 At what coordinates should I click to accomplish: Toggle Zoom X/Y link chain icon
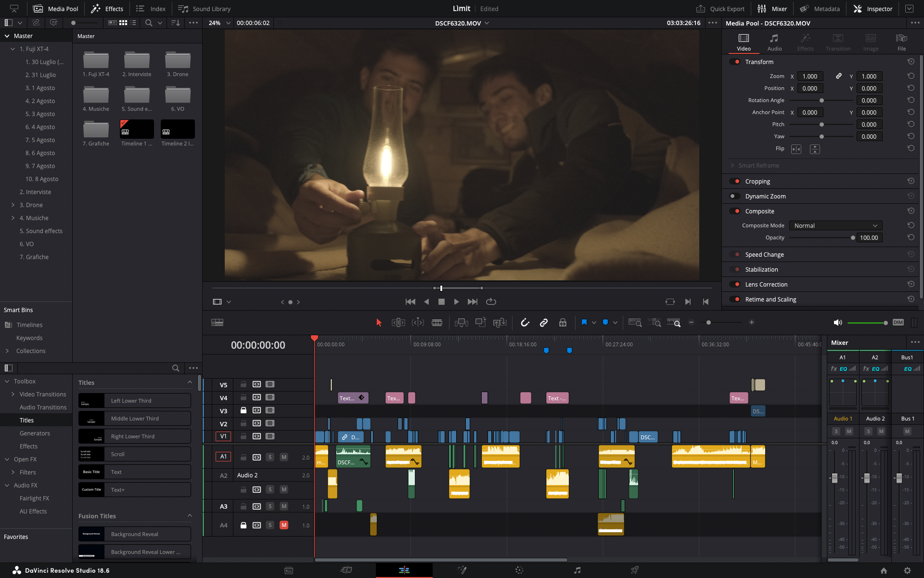tap(838, 76)
